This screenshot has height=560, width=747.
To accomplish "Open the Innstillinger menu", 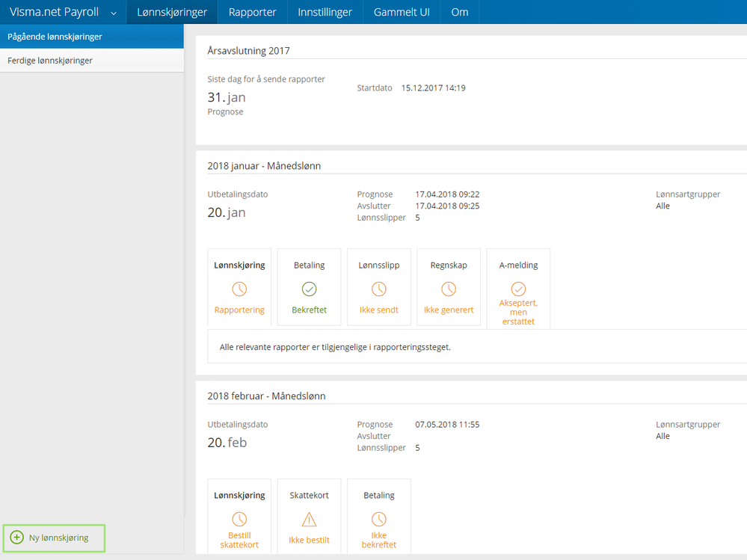I will 325,12.
